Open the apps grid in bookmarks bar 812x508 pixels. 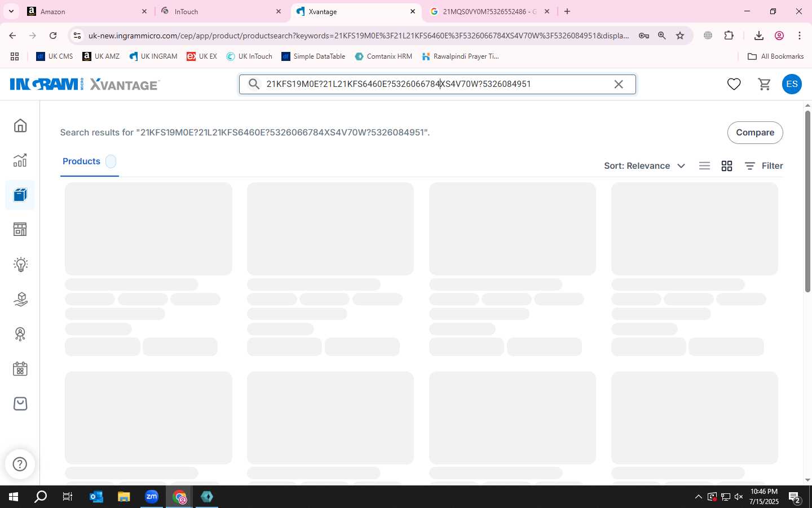(15, 56)
